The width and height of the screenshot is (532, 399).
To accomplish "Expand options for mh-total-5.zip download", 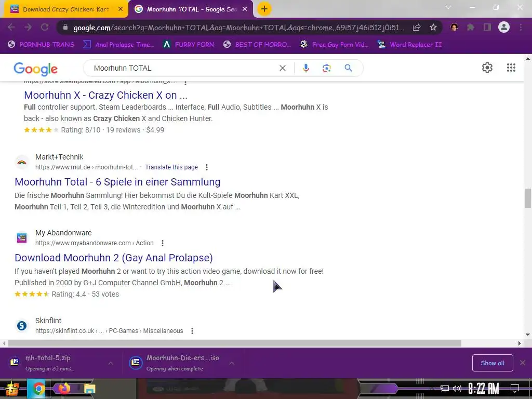I will pos(111,363).
